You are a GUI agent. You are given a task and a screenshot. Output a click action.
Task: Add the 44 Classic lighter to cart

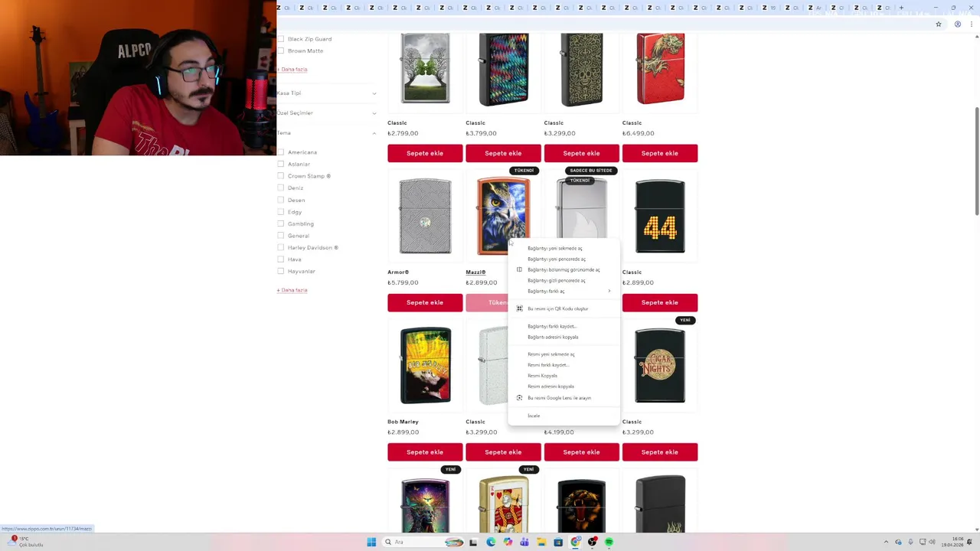point(660,302)
